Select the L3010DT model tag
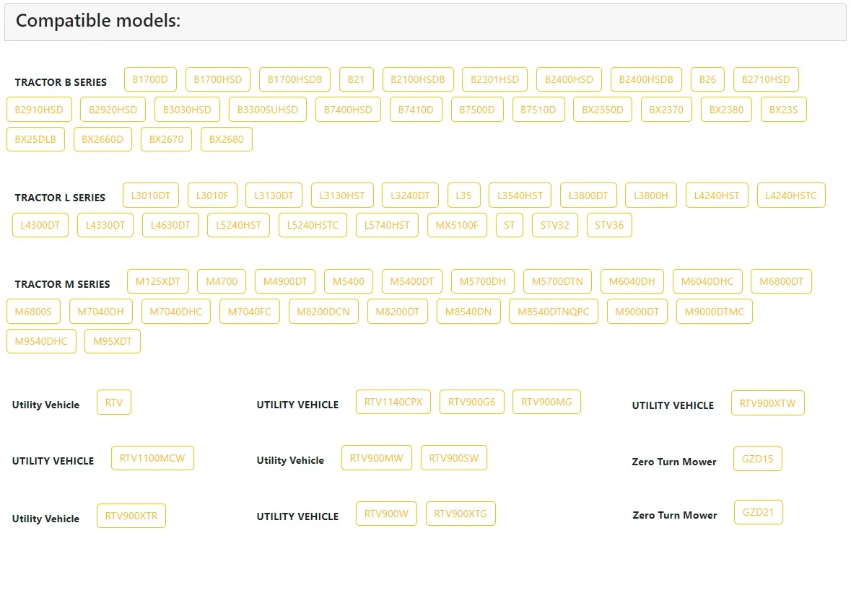 click(x=151, y=195)
